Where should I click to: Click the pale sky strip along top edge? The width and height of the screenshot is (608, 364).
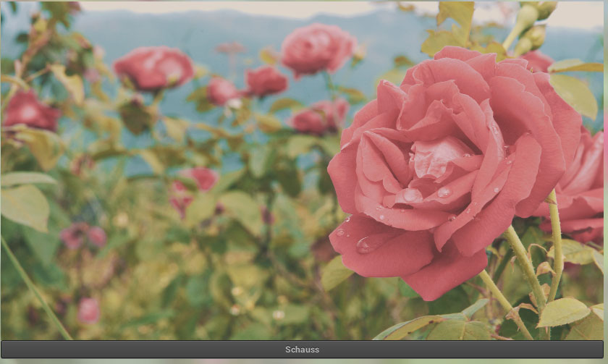coord(290,7)
